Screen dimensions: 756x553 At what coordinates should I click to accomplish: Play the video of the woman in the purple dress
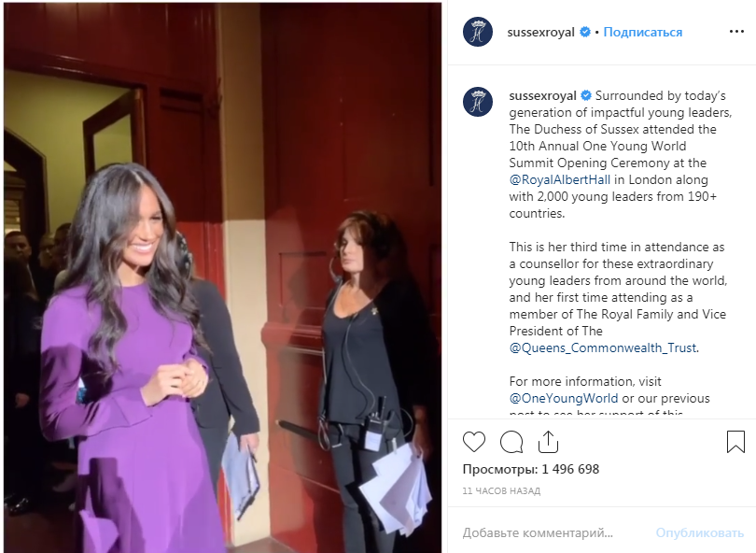(222, 277)
